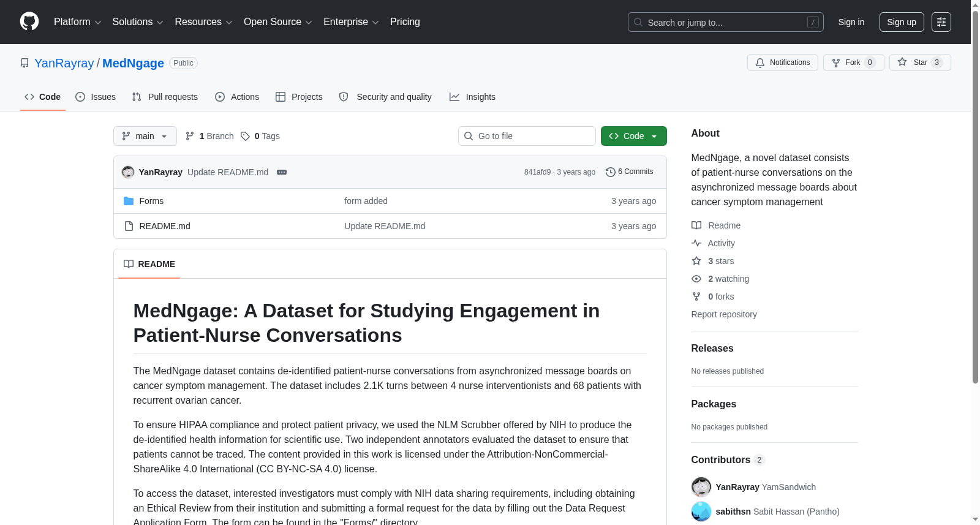Expand the Enterprise menu
Image resolution: width=980 pixels, height=525 pixels.
pos(351,22)
